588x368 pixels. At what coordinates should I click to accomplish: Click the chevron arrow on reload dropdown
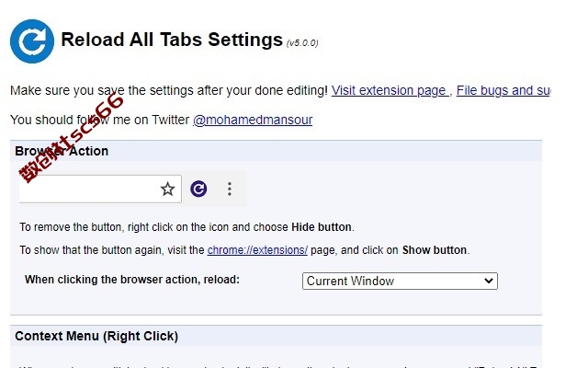pyautogui.click(x=488, y=281)
